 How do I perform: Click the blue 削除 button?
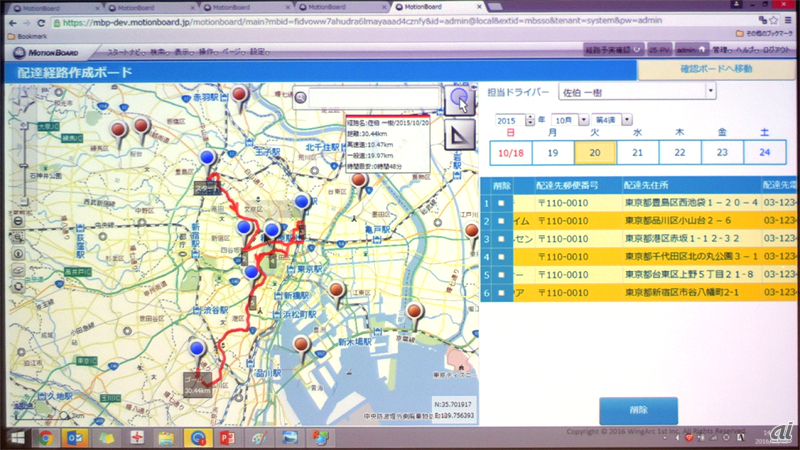pyautogui.click(x=638, y=410)
